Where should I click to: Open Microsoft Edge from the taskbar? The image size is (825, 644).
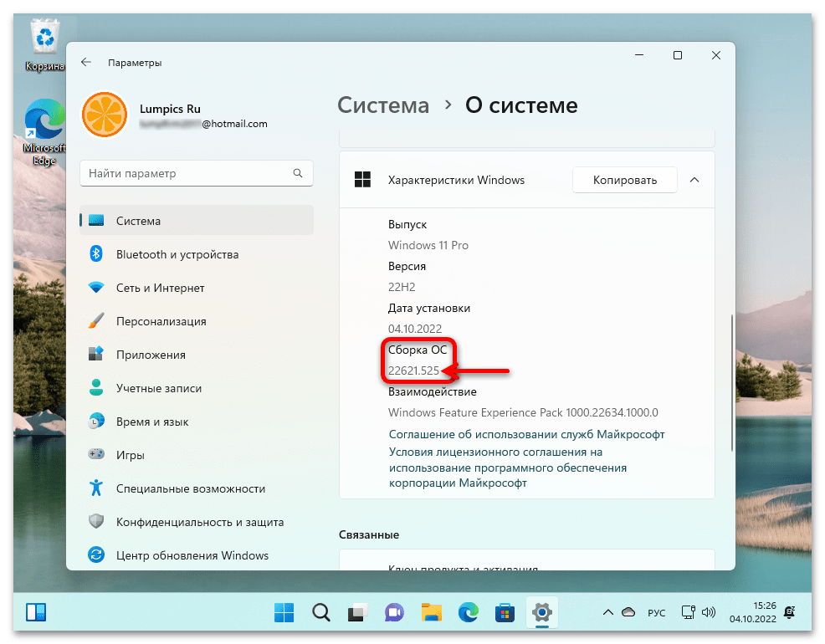(x=468, y=612)
